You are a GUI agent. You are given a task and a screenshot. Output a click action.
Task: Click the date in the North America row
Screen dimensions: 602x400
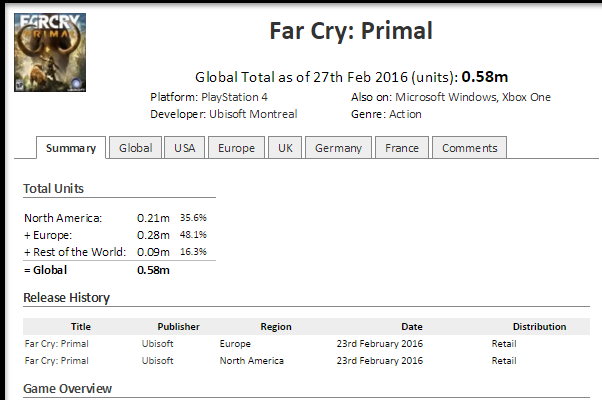[380, 360]
